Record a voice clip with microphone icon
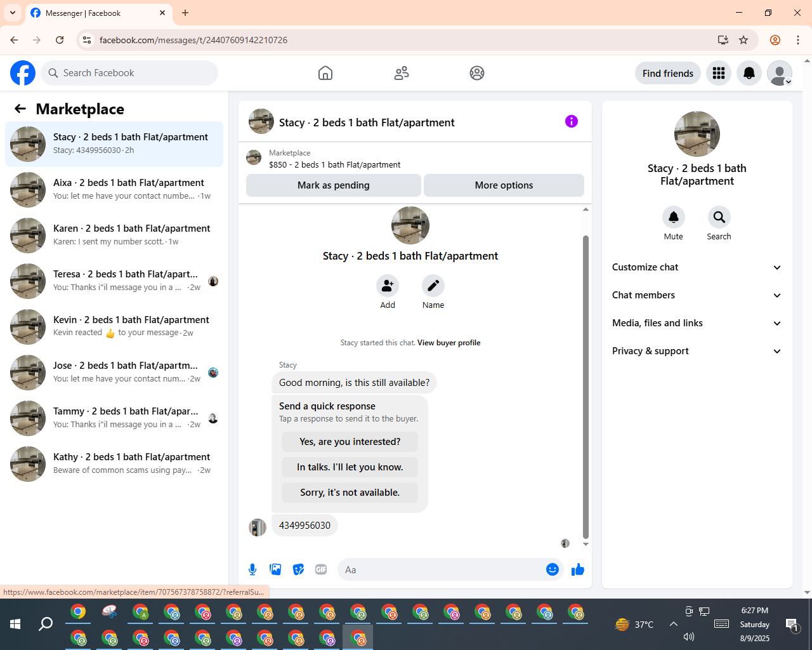This screenshot has height=650, width=812. point(252,569)
